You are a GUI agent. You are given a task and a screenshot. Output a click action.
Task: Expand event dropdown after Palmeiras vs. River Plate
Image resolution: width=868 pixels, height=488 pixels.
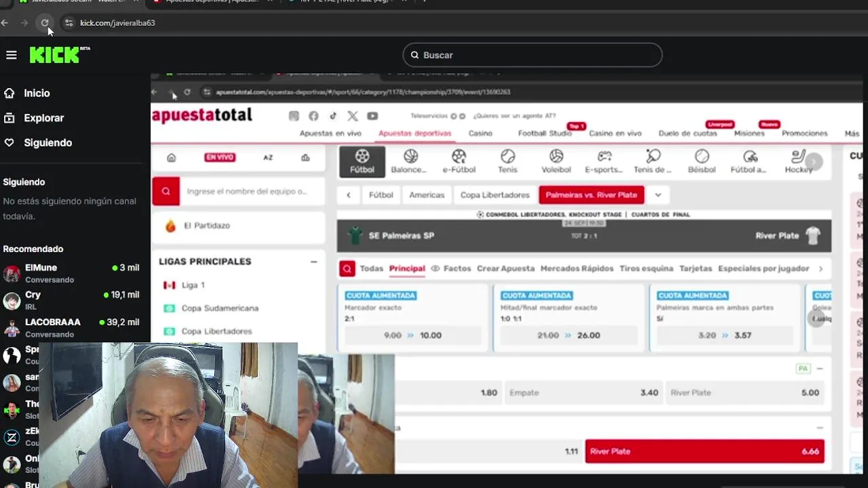click(658, 195)
